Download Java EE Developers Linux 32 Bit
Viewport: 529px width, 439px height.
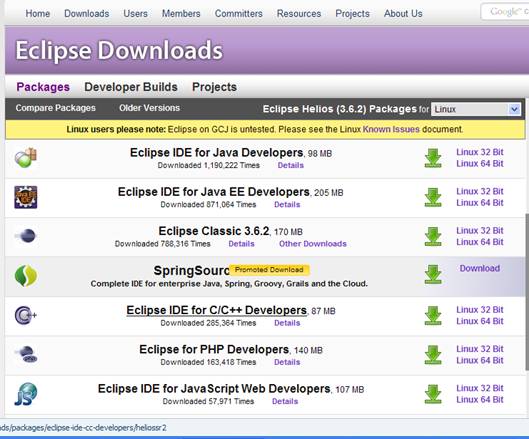point(479,191)
